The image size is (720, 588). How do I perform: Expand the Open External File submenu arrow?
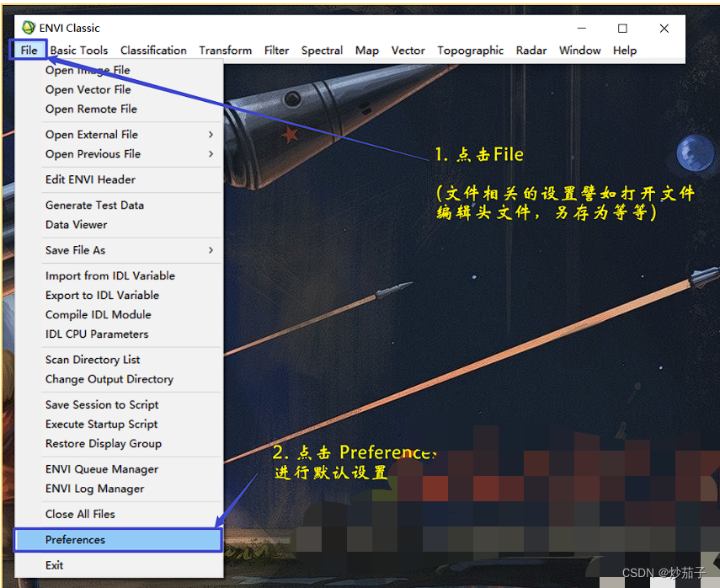pyautogui.click(x=211, y=135)
